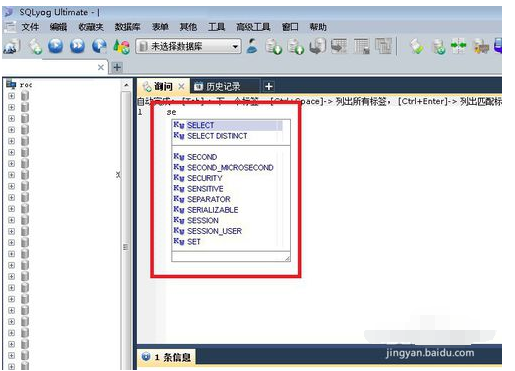The image size is (515, 371).
Task: Open the 窗口 menu
Action: coord(290,27)
